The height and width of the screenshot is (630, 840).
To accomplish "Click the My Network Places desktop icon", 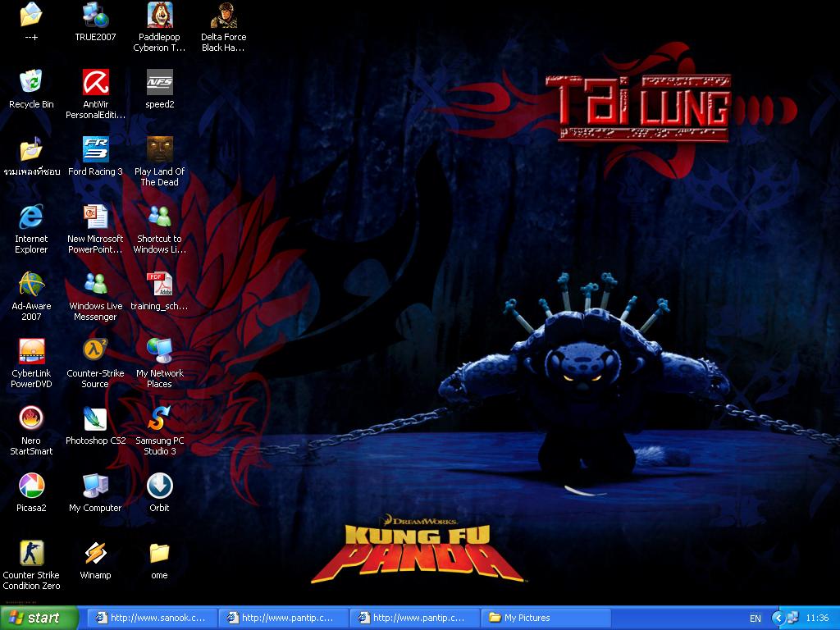I will click(160, 351).
